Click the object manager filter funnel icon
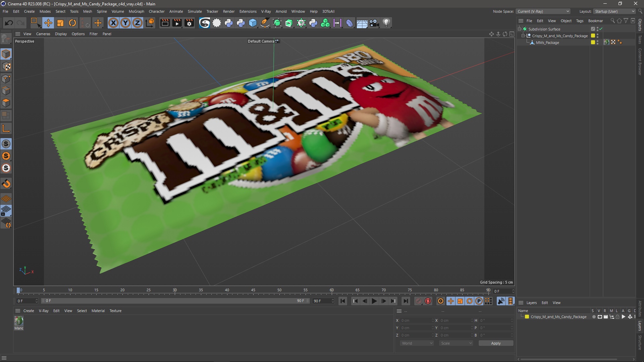644x362 pixels. 626,21
